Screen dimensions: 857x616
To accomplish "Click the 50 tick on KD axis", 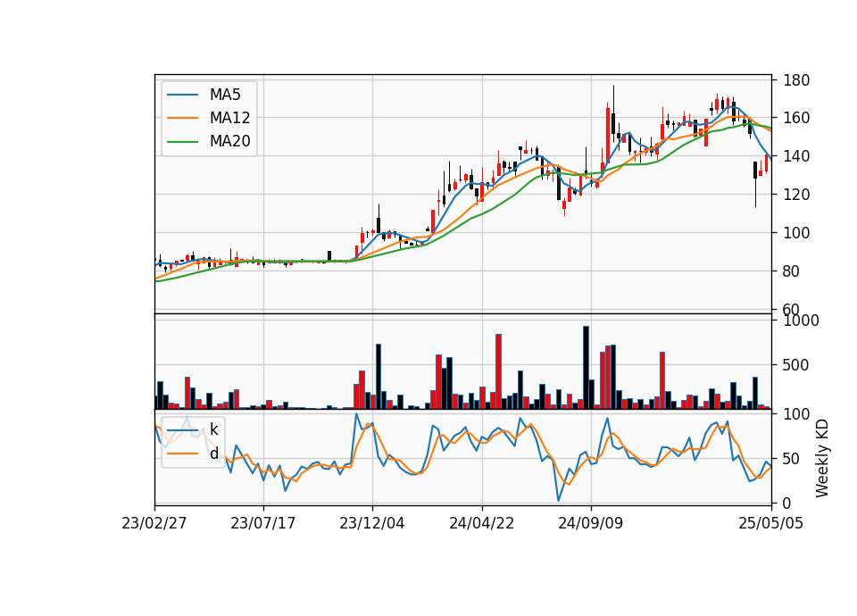I will 792,459.
